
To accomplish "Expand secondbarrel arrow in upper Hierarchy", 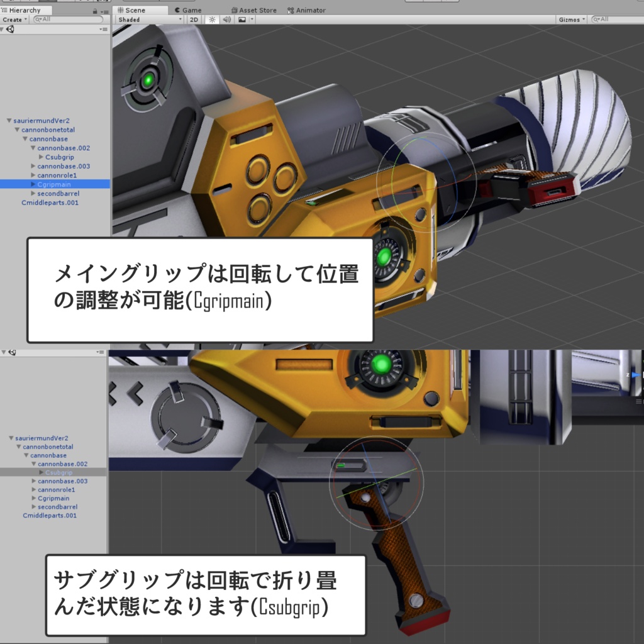I will [33, 193].
